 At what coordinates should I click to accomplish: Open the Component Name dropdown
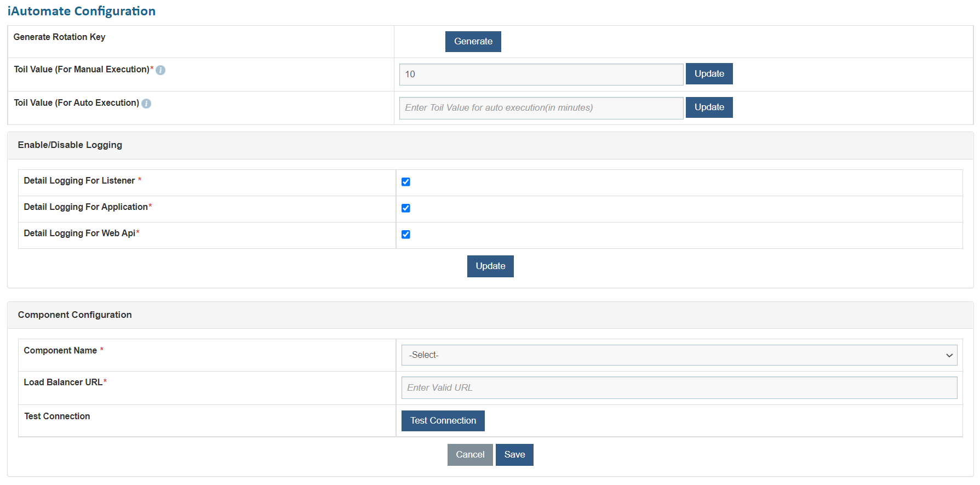pyautogui.click(x=679, y=355)
